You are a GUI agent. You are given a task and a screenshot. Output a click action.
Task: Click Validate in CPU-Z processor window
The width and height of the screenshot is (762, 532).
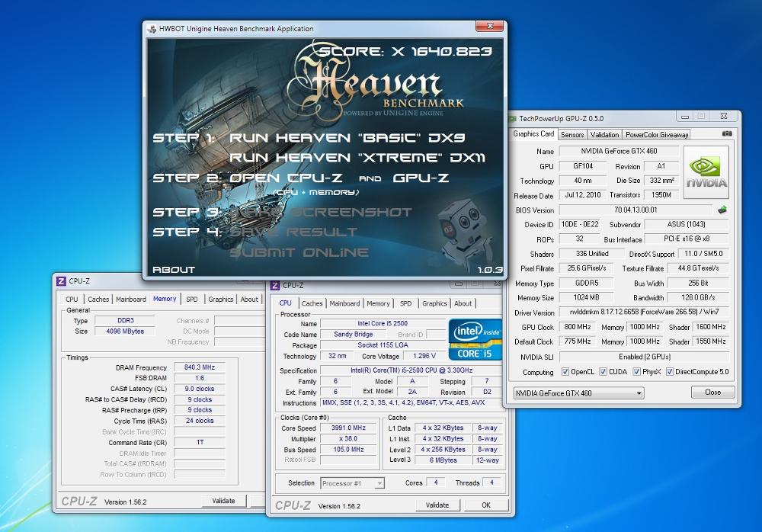point(437,505)
